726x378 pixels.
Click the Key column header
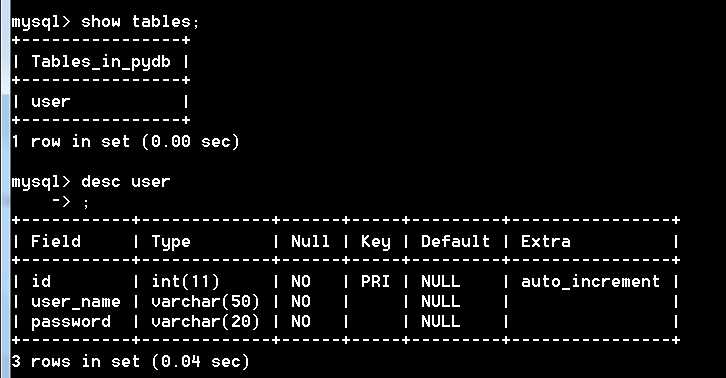(x=376, y=242)
